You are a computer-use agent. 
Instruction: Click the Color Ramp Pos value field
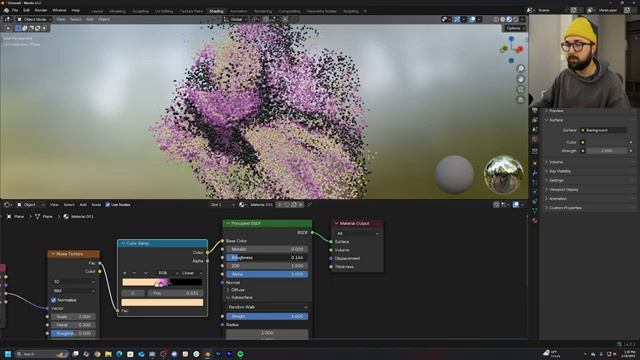pyautogui.click(x=175, y=293)
